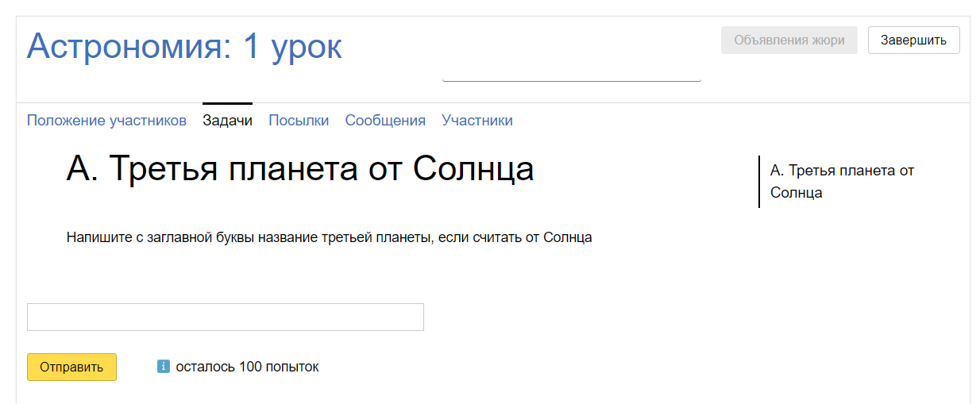Click the Объявления жюри button
The image size is (980, 404).
(x=789, y=40)
